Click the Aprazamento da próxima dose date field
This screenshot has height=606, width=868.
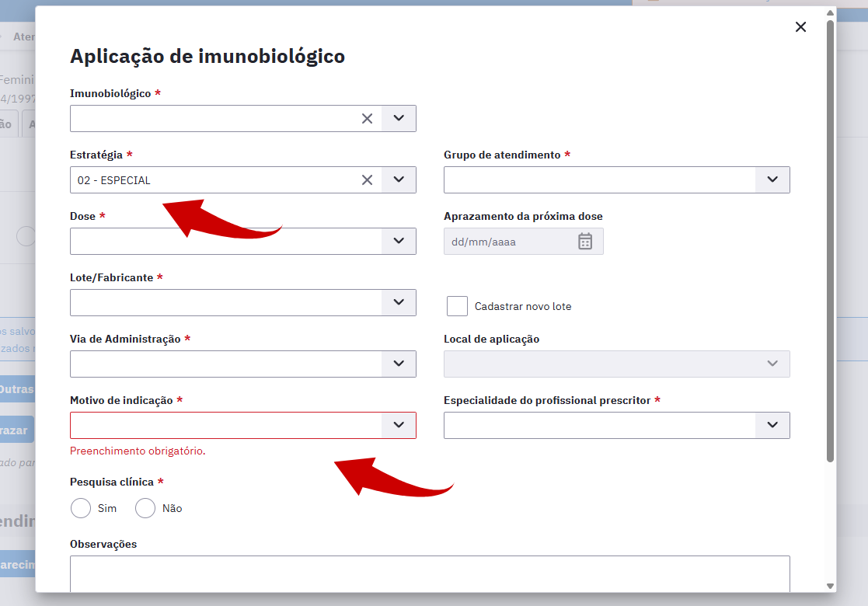509,242
